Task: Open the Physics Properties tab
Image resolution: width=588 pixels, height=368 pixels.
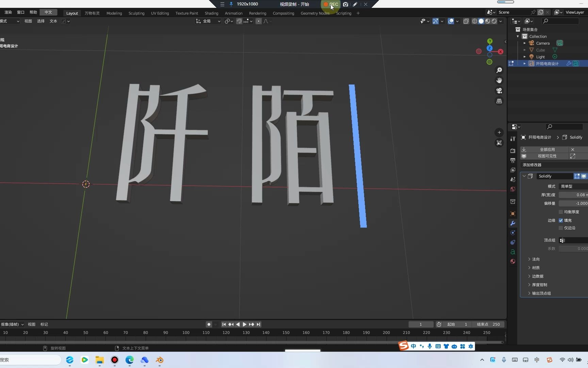Action: click(513, 242)
